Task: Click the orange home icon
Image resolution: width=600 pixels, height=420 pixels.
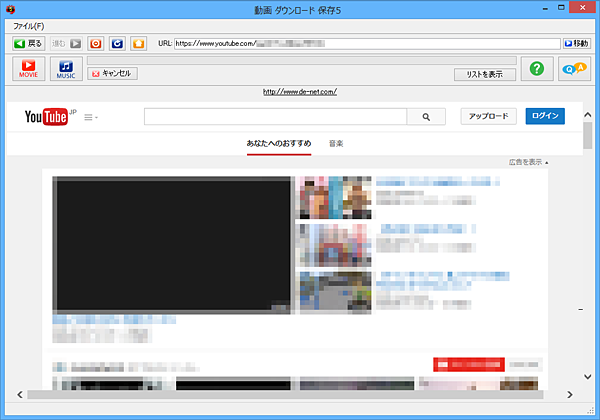Action: tap(139, 44)
